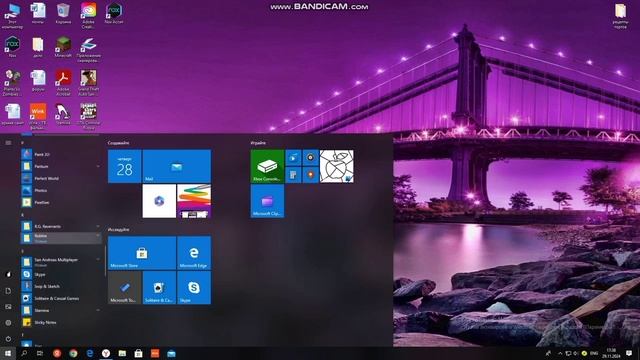This screenshot has height=360, width=640.
Task: Open Microsoft Store from the taskbar
Action: point(138,353)
